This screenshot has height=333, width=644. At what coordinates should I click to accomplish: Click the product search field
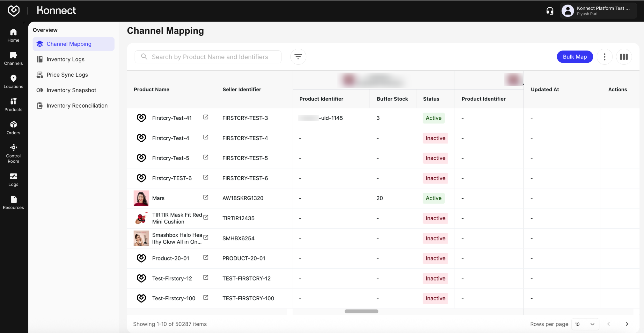[208, 57]
